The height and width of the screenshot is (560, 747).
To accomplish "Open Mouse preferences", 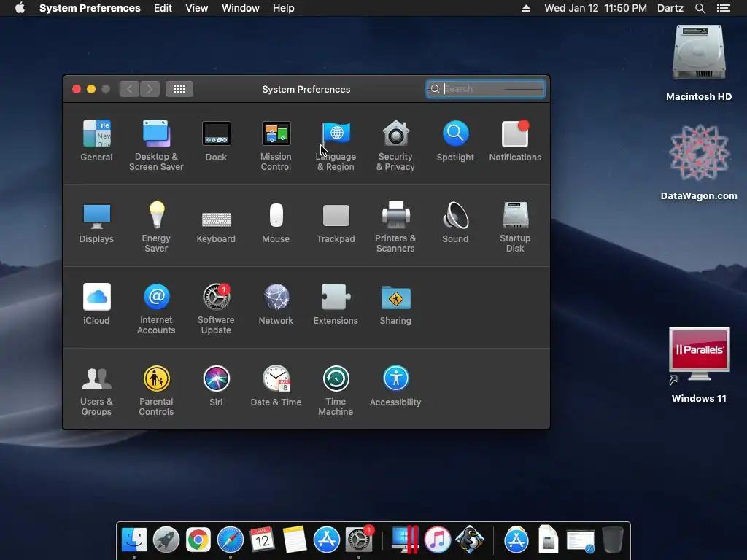I will 276,222.
